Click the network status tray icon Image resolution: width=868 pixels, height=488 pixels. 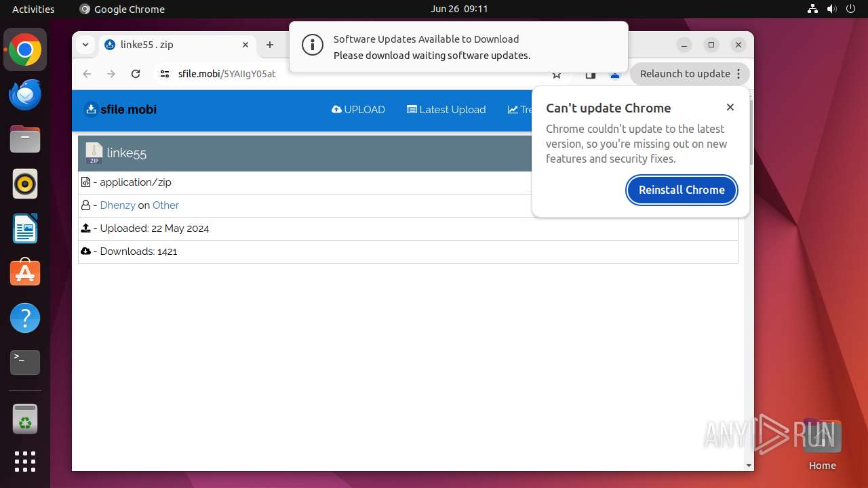click(x=813, y=9)
